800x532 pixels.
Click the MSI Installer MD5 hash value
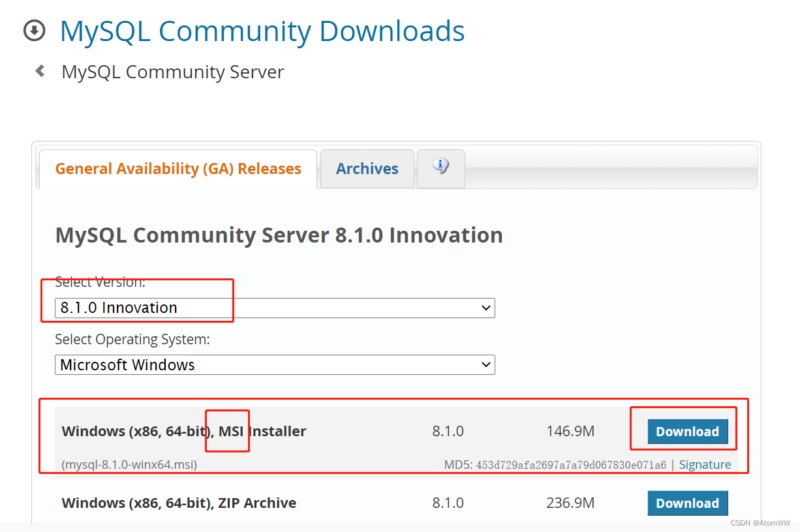point(571,465)
